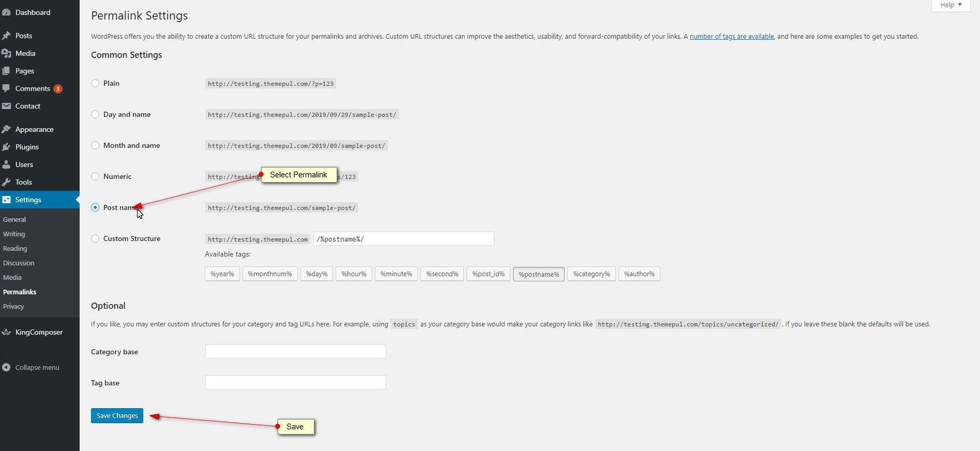Image resolution: width=980 pixels, height=451 pixels.
Task: Click the Save Changes button
Action: 117,415
